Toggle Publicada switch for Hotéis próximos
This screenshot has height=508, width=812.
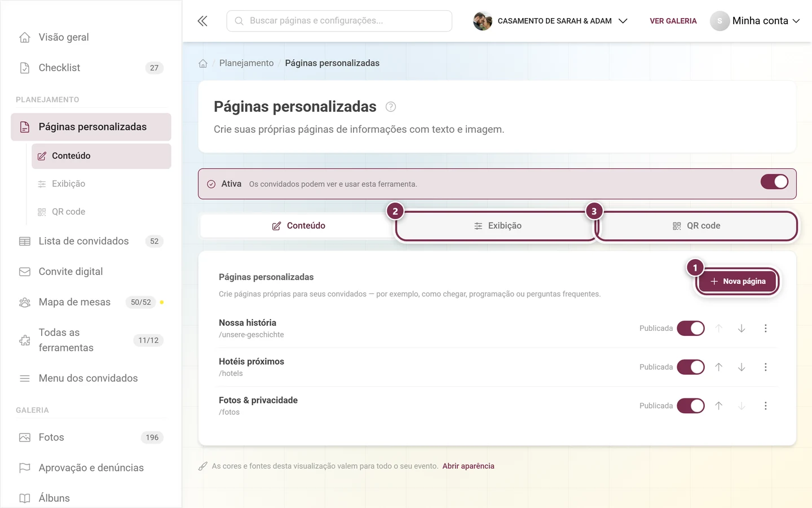[x=691, y=367]
